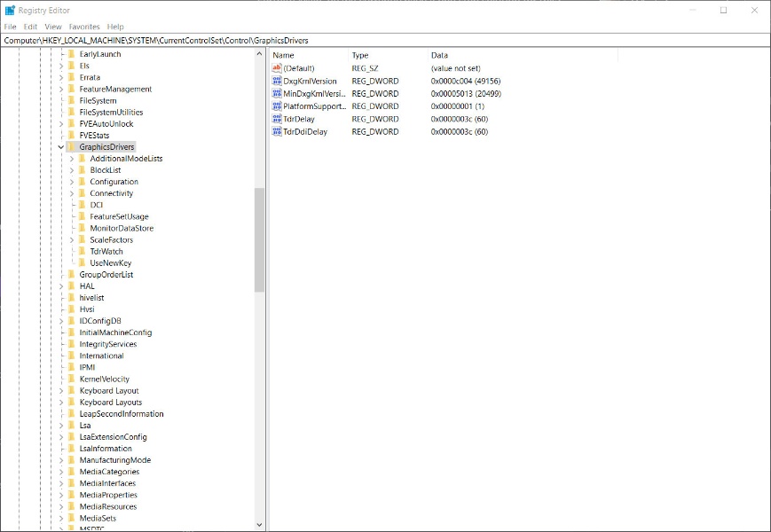Expand the Configuration subkey

(72, 182)
